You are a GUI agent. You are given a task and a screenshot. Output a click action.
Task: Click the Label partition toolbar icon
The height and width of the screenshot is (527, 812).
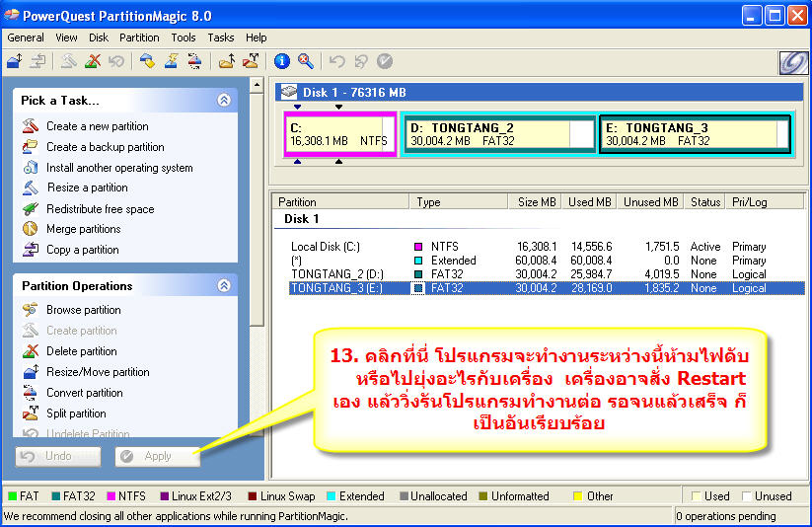(x=148, y=61)
